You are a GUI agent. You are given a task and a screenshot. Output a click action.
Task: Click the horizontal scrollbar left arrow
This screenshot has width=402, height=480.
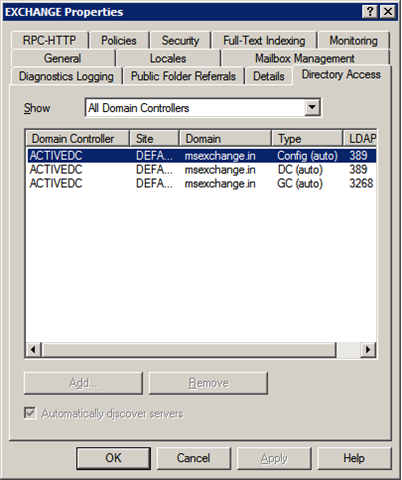pyautogui.click(x=33, y=349)
